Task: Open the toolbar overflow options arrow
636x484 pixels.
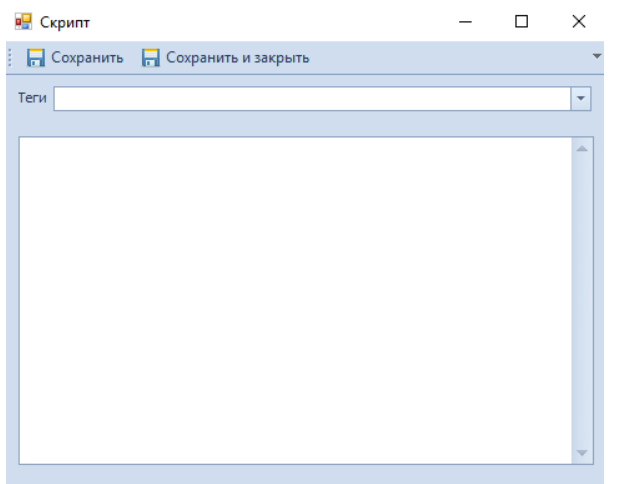Action: (597, 57)
